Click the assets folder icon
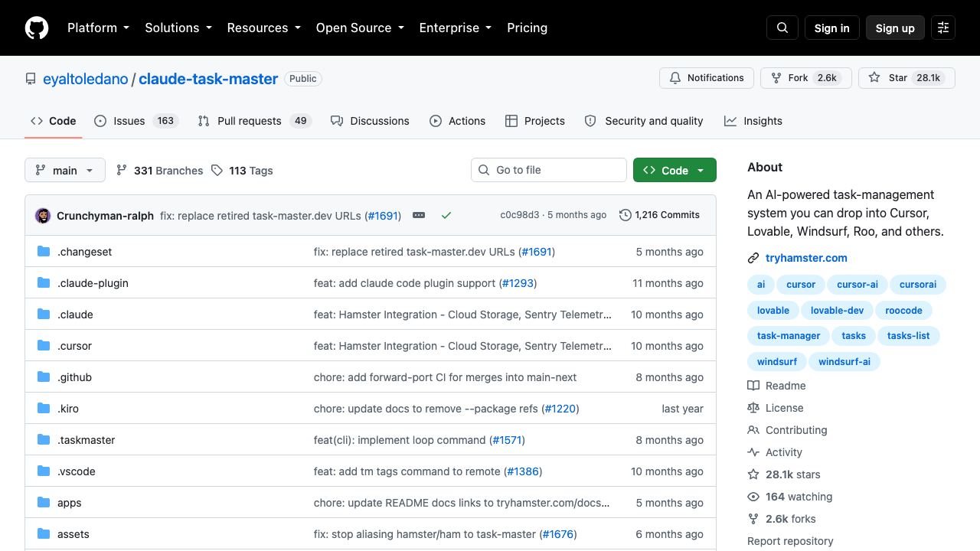The image size is (980, 551). point(44,534)
